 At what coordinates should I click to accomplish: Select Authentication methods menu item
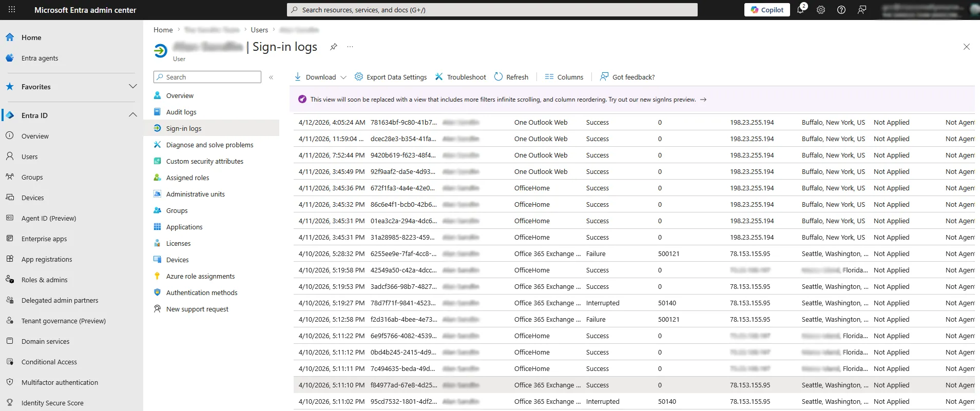tap(202, 292)
